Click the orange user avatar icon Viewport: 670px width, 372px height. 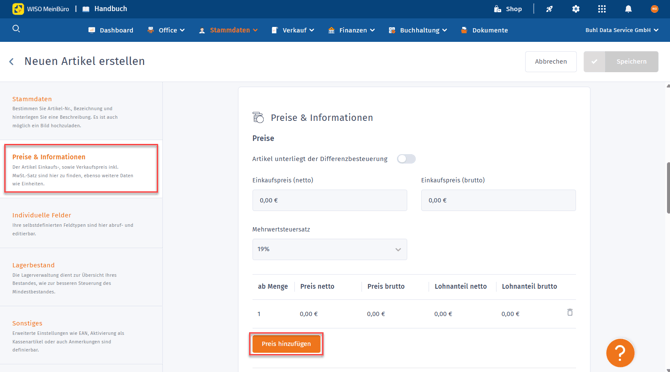654,9
